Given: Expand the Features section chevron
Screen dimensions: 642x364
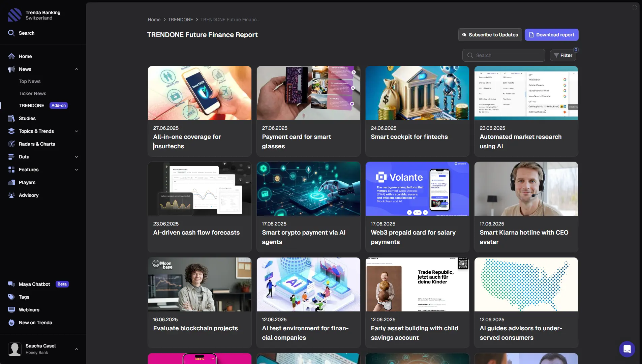Looking at the screenshot, I should (x=77, y=170).
